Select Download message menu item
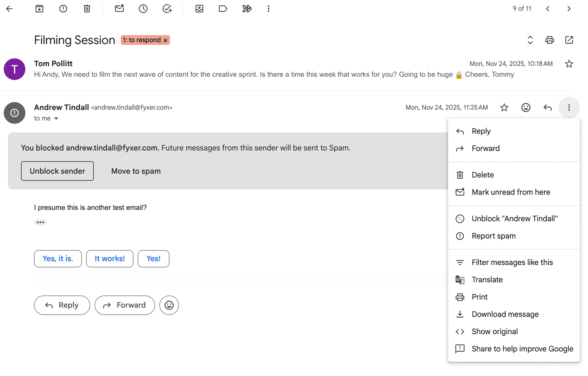Image resolution: width=588 pixels, height=376 pixels. pos(514,314)
